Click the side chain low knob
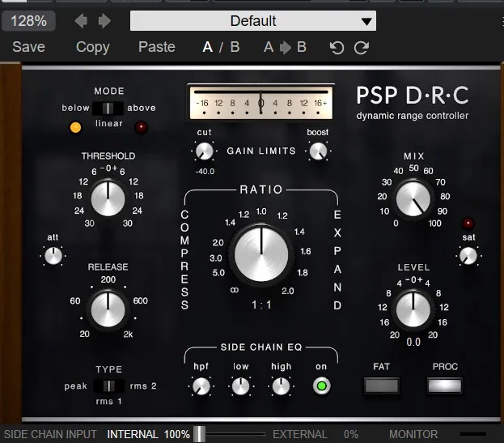The width and height of the screenshot is (504, 443). (241, 386)
